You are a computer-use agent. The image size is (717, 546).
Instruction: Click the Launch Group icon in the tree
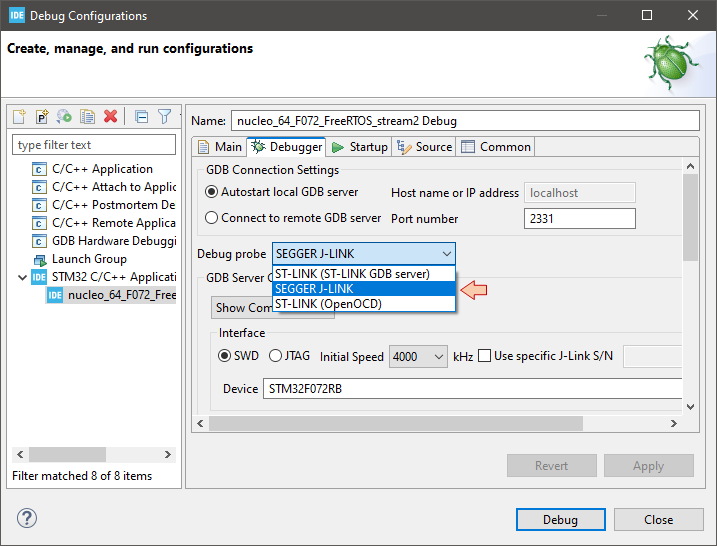40,260
